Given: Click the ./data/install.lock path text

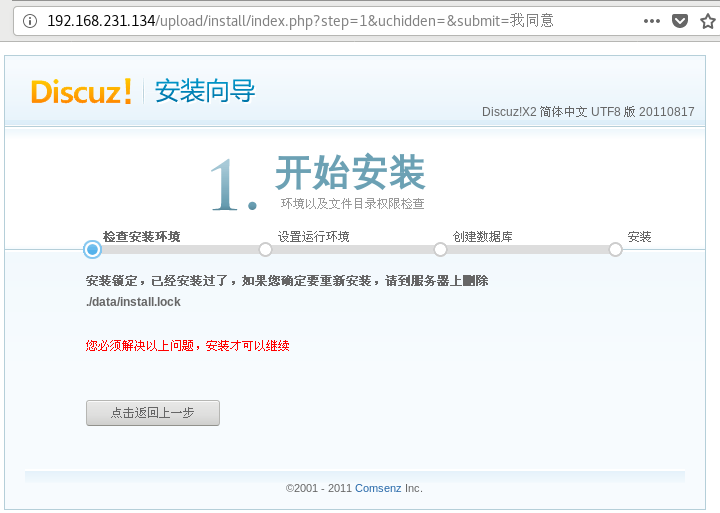Looking at the screenshot, I should click(x=133, y=302).
